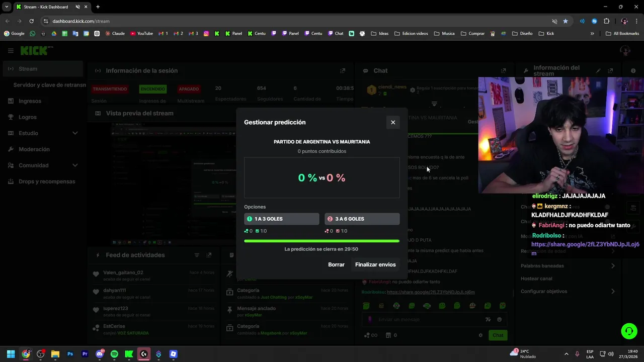
Task: Filter the Feed de actividades
Action: click(197, 255)
